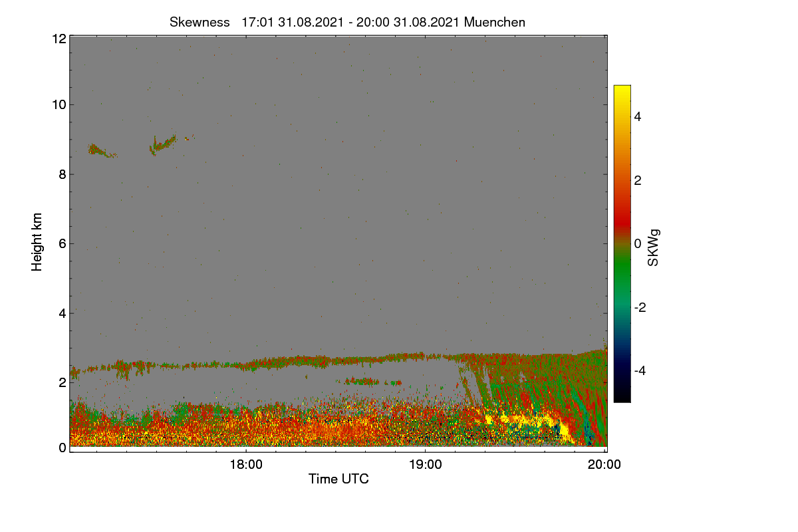
Task: Click the height tick label 6
Action: 62,243
